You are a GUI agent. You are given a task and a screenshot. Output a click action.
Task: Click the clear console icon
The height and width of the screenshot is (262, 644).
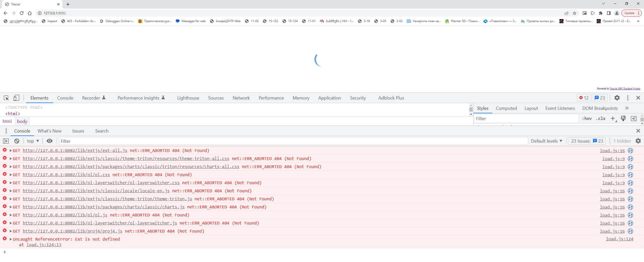16,141
